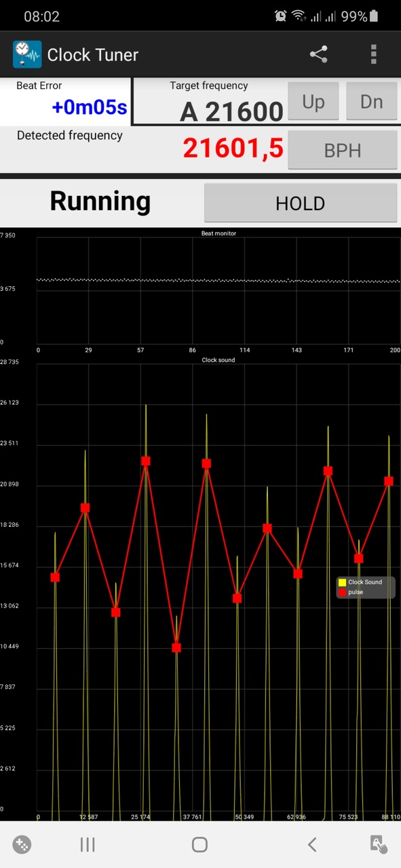This screenshot has width=401, height=868.
Task: Tap the touch-protection icon in navigation bar
Action: tap(379, 844)
